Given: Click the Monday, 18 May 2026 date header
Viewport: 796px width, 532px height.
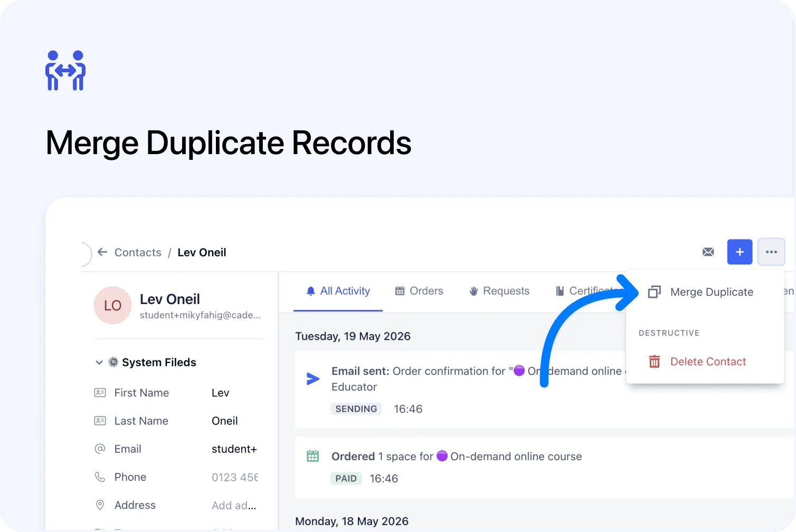Looking at the screenshot, I should click(x=352, y=521).
